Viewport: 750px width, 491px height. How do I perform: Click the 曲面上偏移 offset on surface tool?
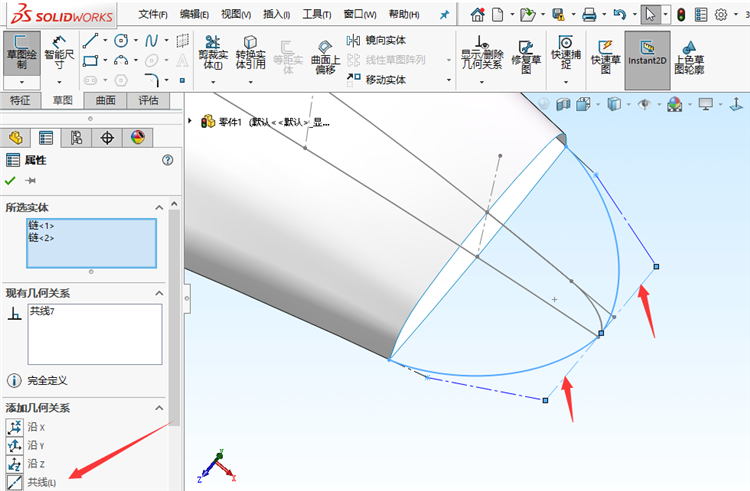325,57
